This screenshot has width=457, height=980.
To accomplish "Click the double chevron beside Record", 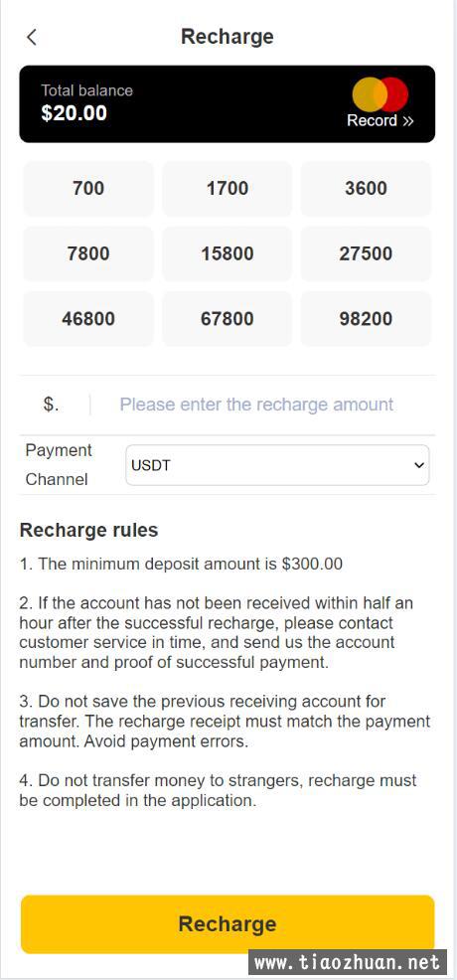I will pos(407,121).
